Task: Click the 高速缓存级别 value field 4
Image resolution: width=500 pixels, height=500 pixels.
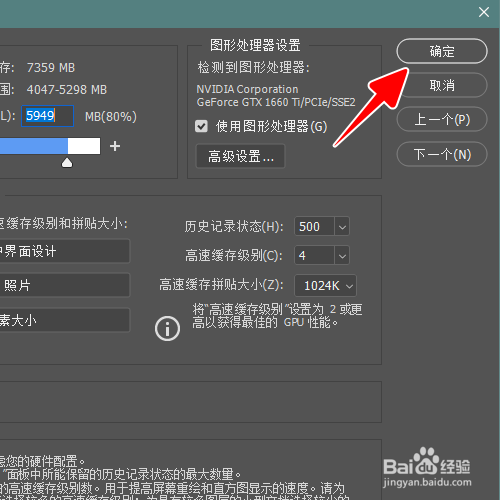Action: [314, 256]
